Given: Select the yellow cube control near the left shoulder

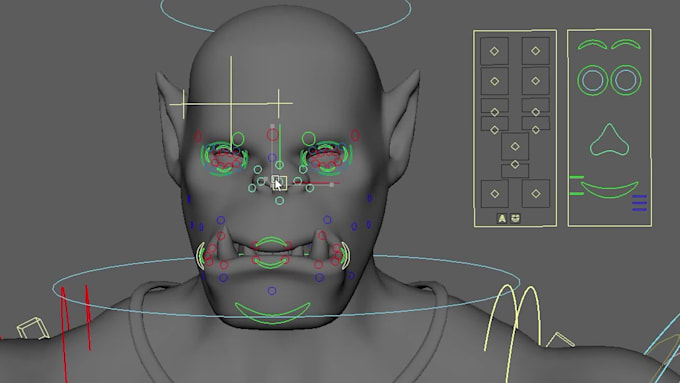Looking at the screenshot, I should pos(33,328).
